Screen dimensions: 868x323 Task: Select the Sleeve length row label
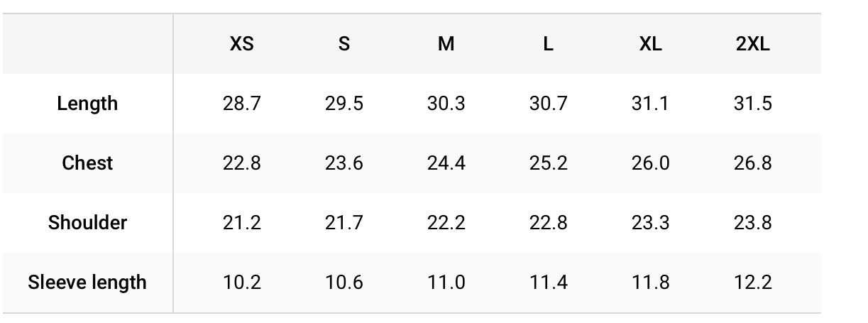click(x=87, y=283)
